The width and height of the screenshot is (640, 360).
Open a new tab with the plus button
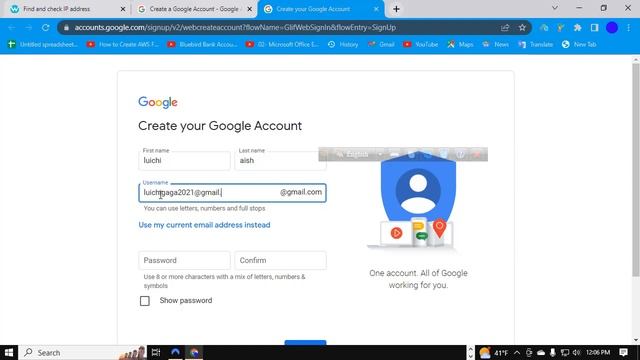pyautogui.click(x=396, y=9)
